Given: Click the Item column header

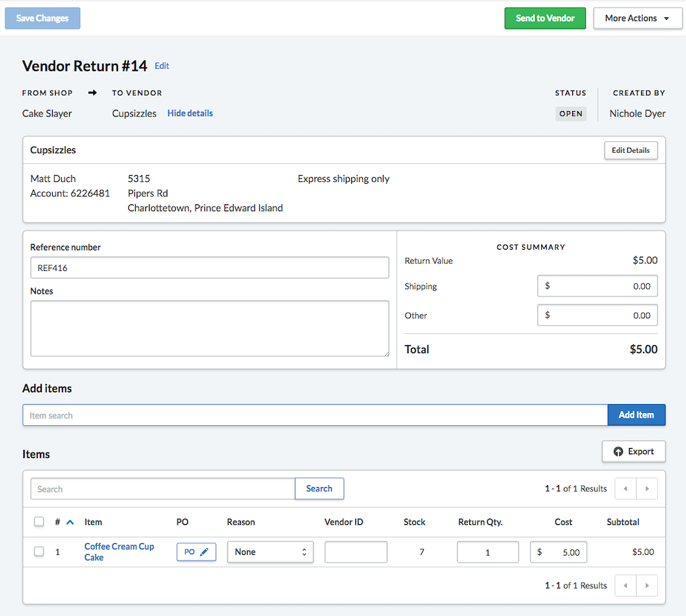Looking at the screenshot, I should (93, 522).
